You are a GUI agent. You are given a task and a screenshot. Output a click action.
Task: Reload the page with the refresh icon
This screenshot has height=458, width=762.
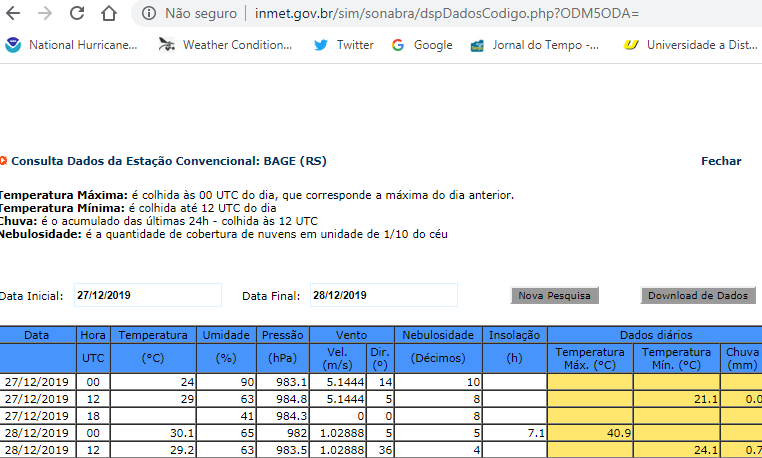77,13
